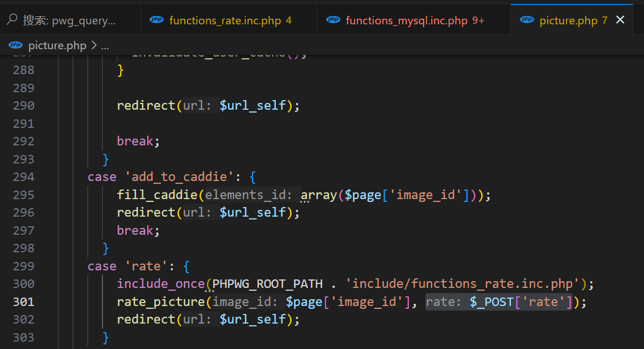The image size is (644, 349).
Task: Click PHP file icon in breadcrumb
Action: (16, 45)
